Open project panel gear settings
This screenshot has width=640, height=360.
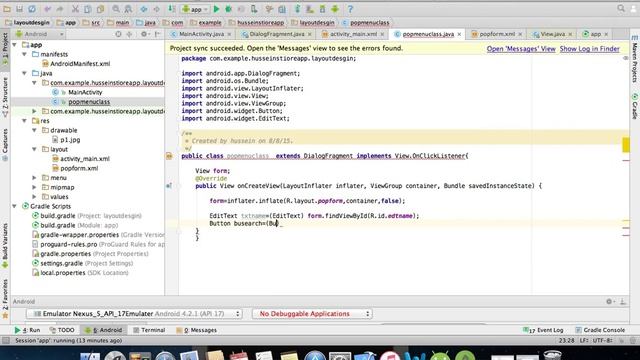[144, 34]
